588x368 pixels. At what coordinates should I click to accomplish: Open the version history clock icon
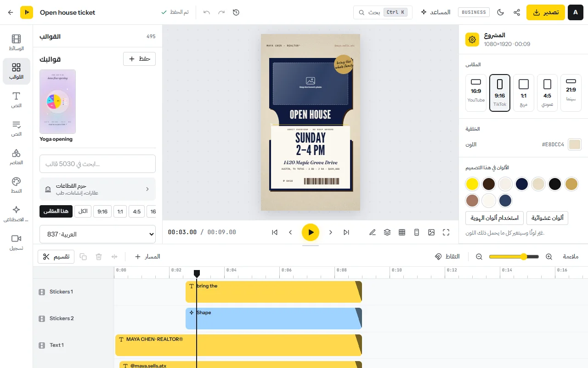coord(236,12)
